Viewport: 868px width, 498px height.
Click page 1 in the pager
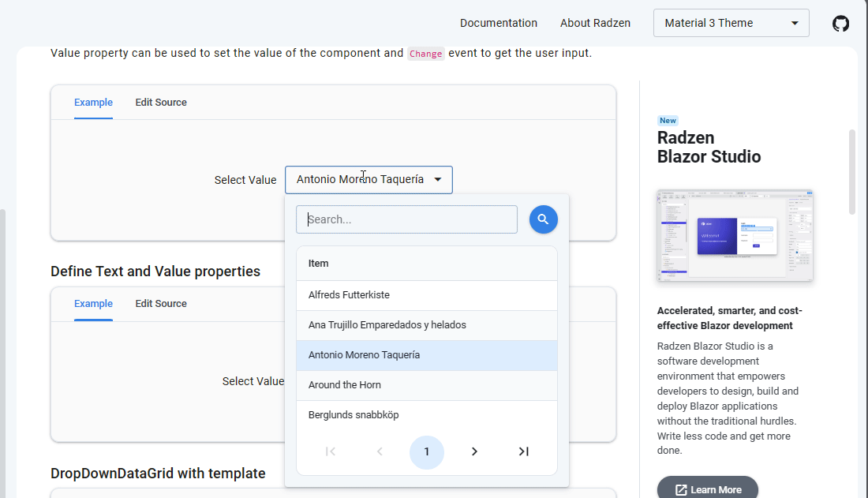click(x=427, y=451)
